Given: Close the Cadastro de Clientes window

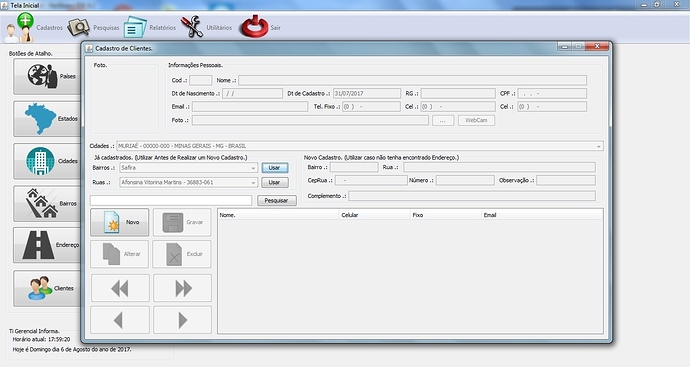Looking at the screenshot, I should coord(597,46).
